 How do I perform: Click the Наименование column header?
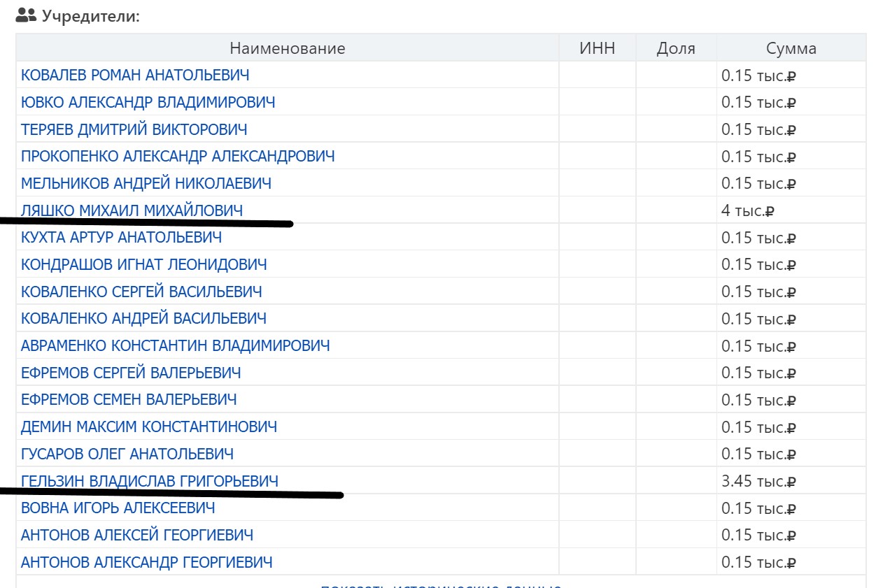[287, 48]
